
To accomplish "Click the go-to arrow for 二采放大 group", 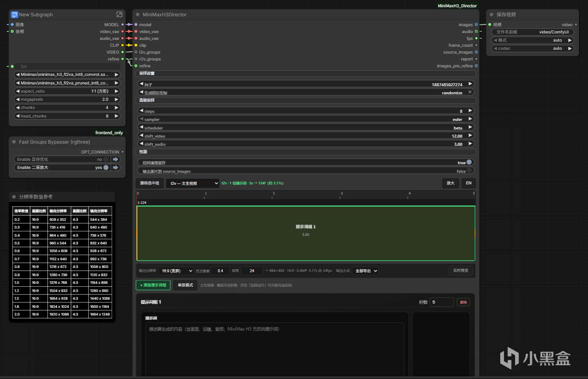I will [x=116, y=167].
